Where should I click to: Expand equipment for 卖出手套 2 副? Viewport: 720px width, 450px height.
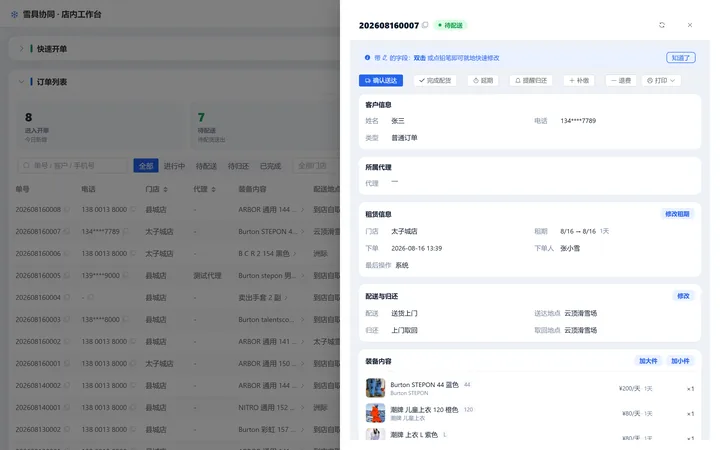286,298
